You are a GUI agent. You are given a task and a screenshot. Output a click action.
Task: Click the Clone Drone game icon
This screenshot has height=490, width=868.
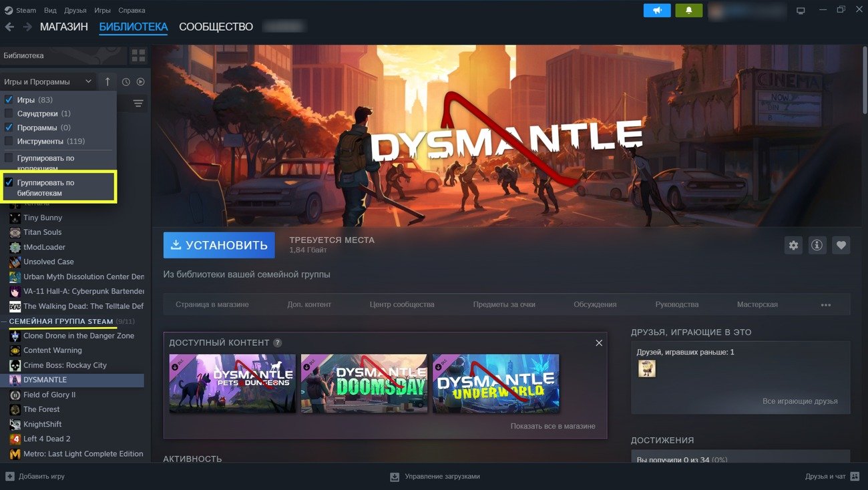tap(15, 336)
